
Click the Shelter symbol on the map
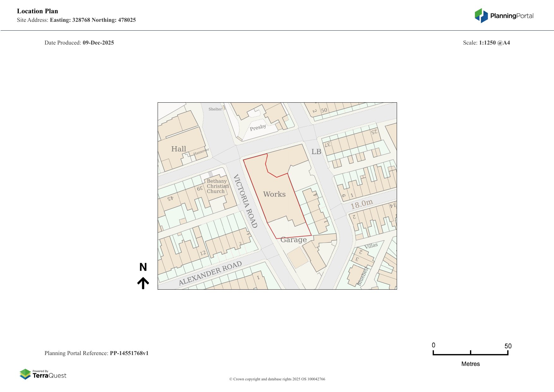coord(216,109)
